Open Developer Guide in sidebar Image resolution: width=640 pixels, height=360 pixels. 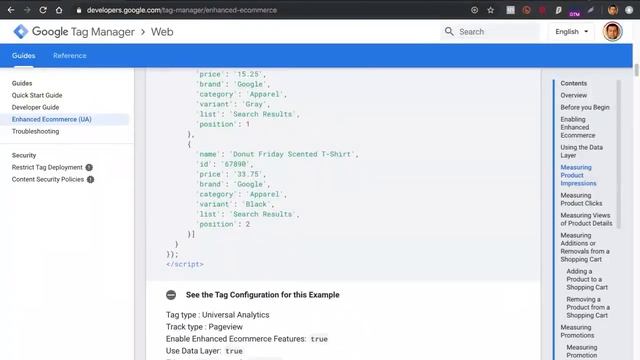(36, 107)
